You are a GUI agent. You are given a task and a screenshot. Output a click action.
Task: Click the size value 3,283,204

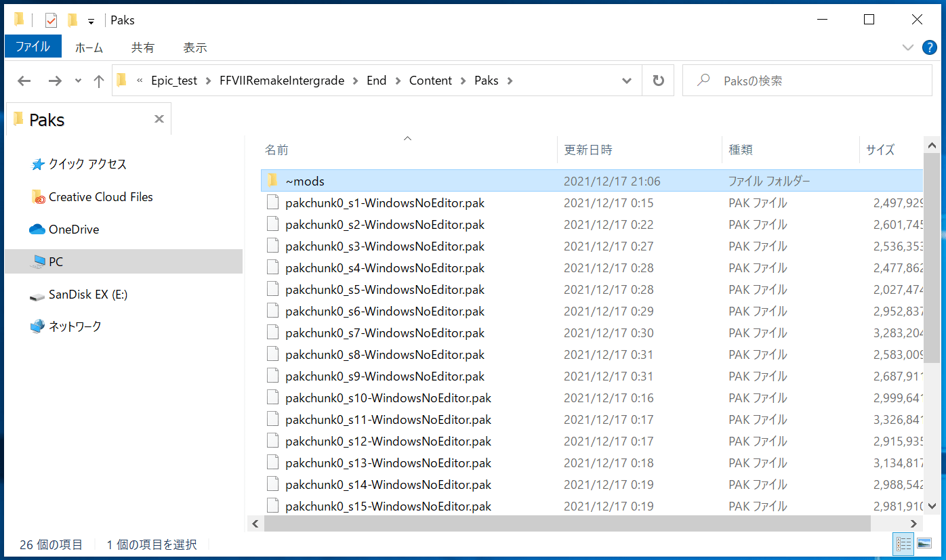point(899,332)
